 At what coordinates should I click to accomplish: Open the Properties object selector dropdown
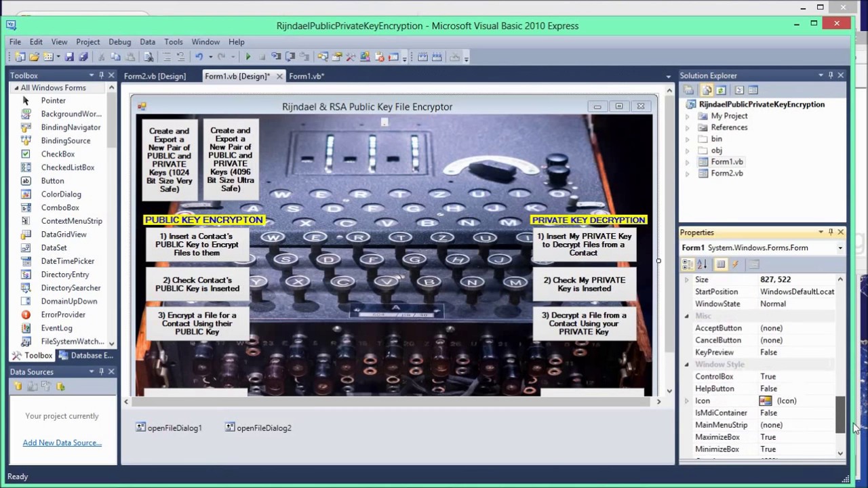pos(840,248)
